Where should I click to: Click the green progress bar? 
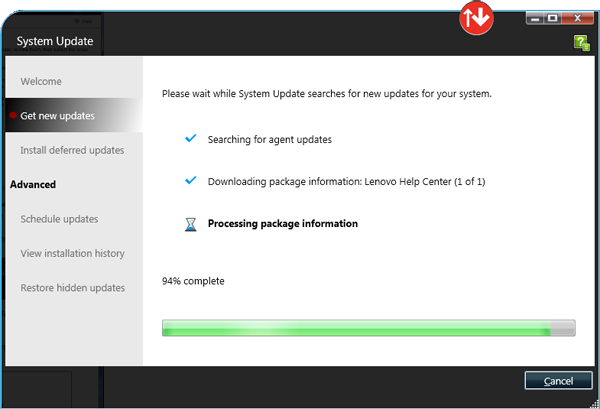pyautogui.click(x=368, y=328)
